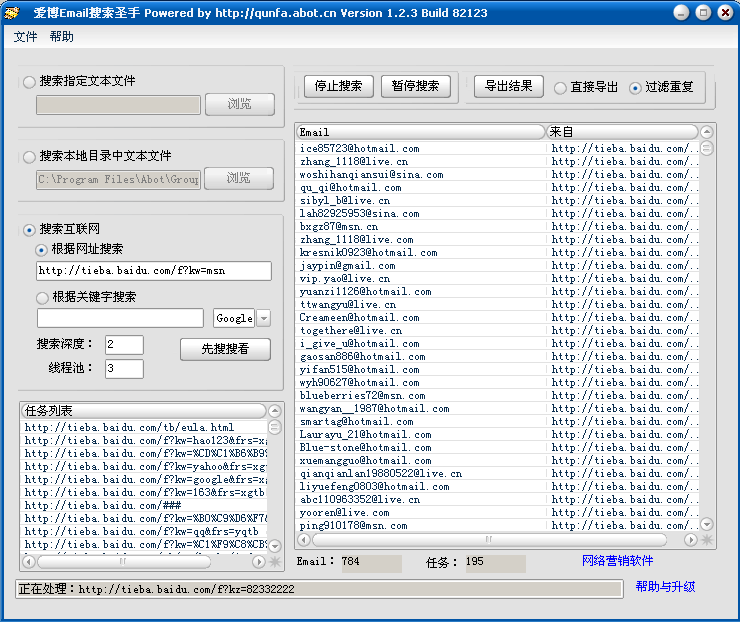This screenshot has height=622, width=740.
Task: Select task row with kw=163
Action: tap(145, 493)
